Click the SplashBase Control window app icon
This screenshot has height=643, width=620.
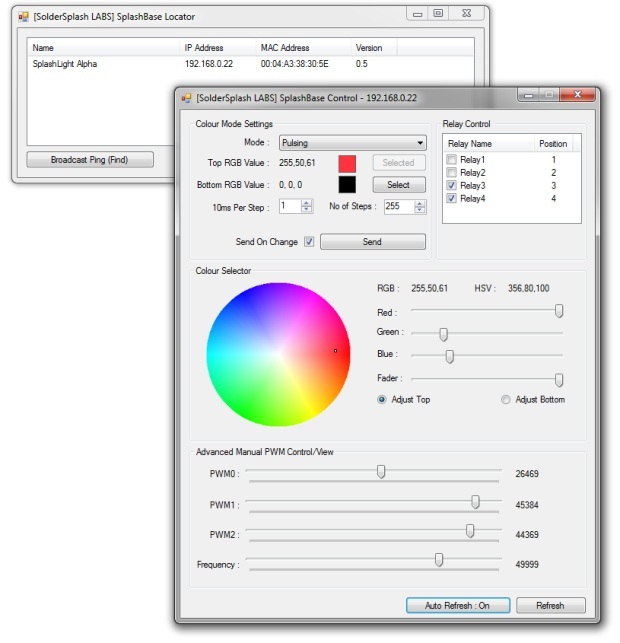point(187,98)
